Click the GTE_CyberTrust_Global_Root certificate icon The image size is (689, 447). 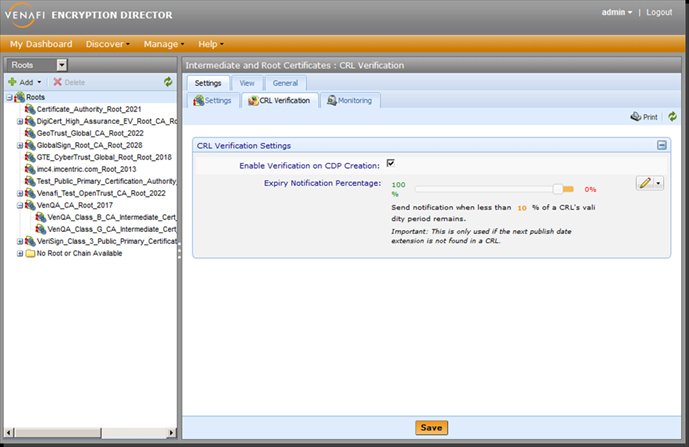pyautogui.click(x=30, y=157)
